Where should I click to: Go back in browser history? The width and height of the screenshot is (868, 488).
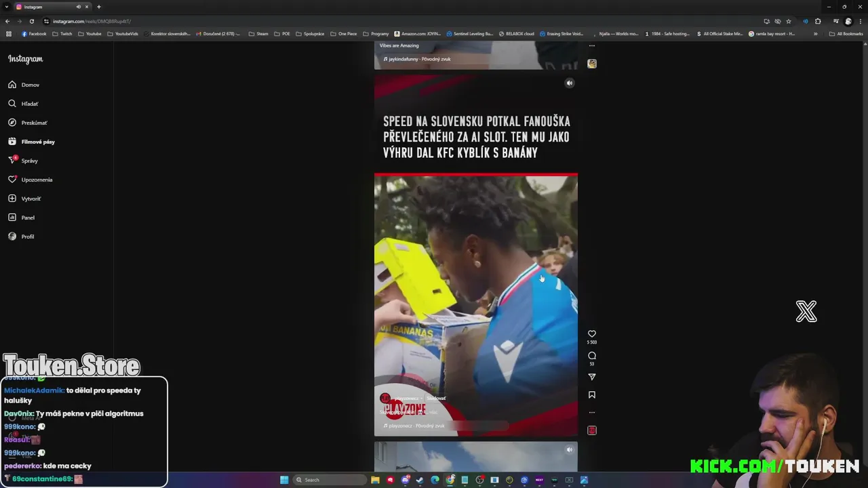click(7, 21)
